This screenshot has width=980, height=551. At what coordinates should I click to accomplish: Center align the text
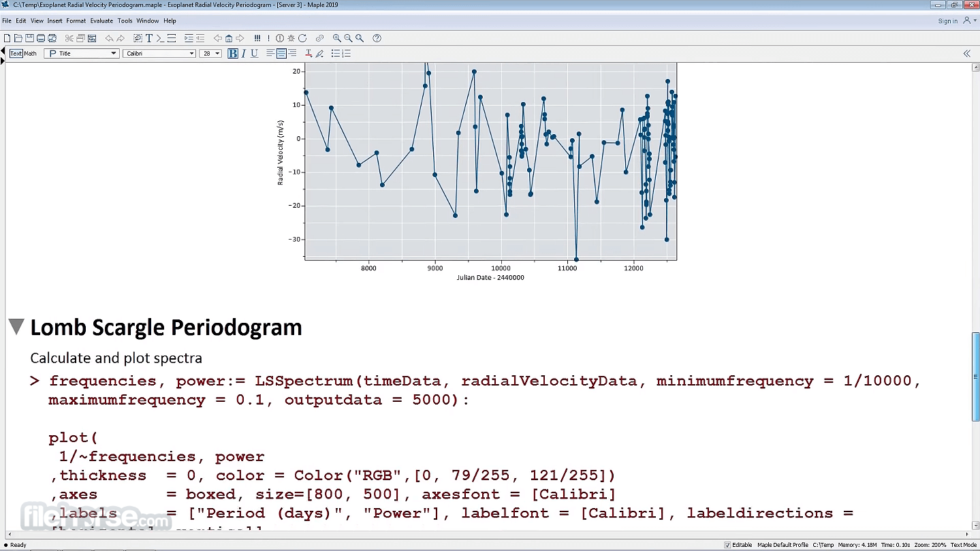(x=281, y=53)
